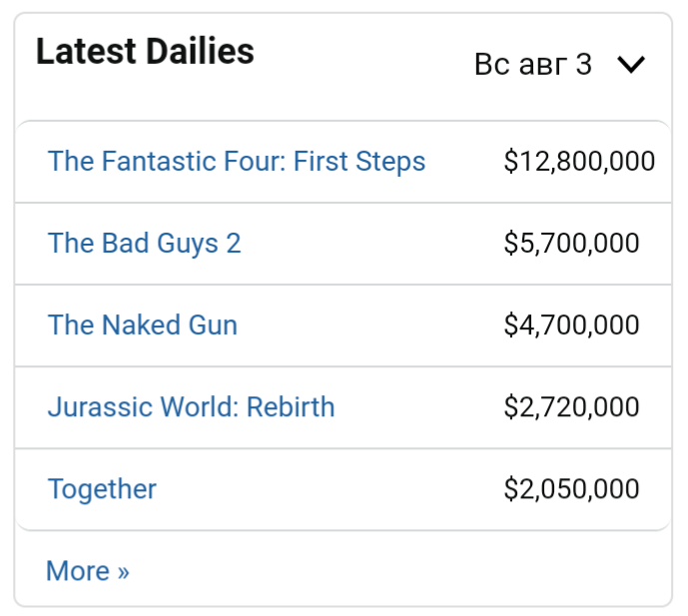Click the $2,050,000 gross for Together
The width and height of the screenshot is (688, 616).
click(x=571, y=488)
